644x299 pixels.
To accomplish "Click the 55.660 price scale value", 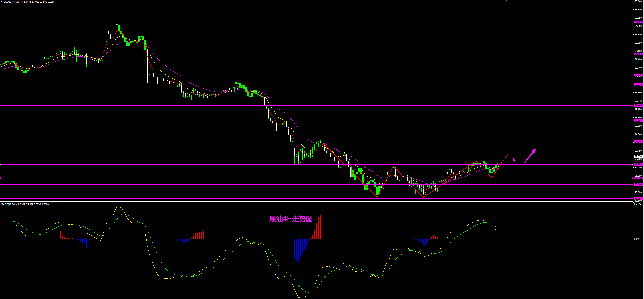I will pos(638,126).
